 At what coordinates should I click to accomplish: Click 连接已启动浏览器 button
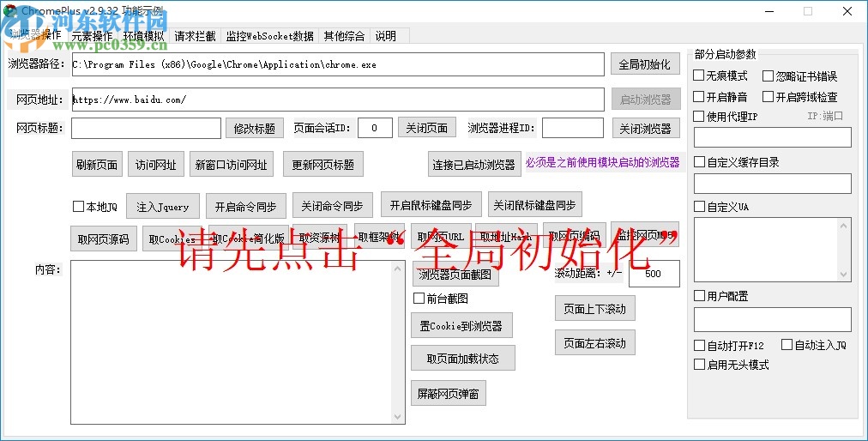(x=474, y=165)
